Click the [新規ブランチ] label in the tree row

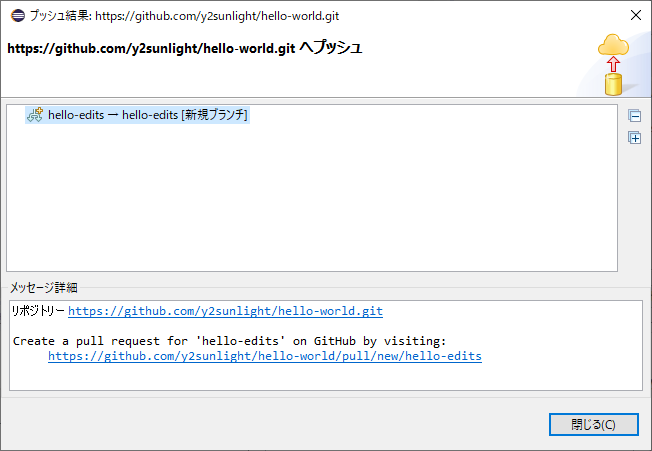point(214,115)
